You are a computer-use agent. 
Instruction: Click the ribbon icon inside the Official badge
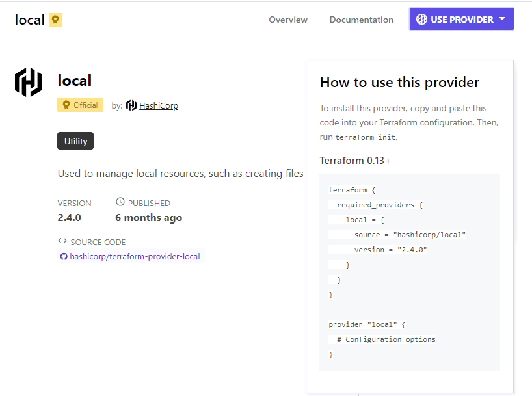tap(66, 105)
